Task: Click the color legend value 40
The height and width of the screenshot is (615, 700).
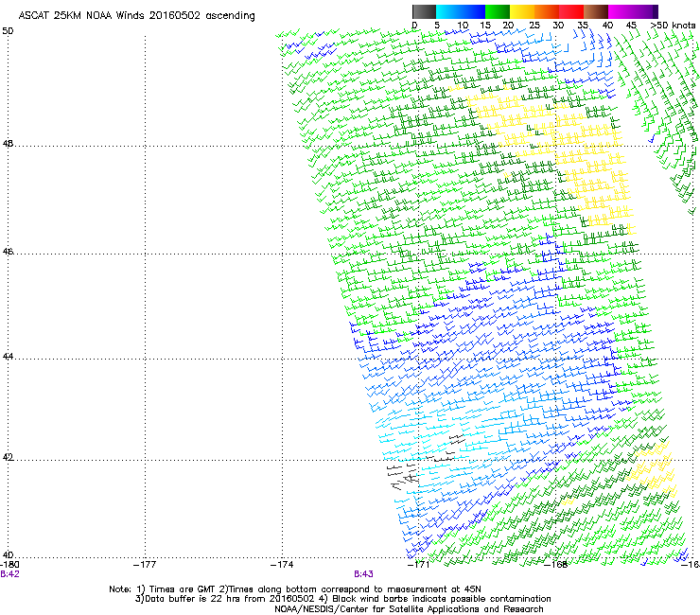Action: point(607,26)
